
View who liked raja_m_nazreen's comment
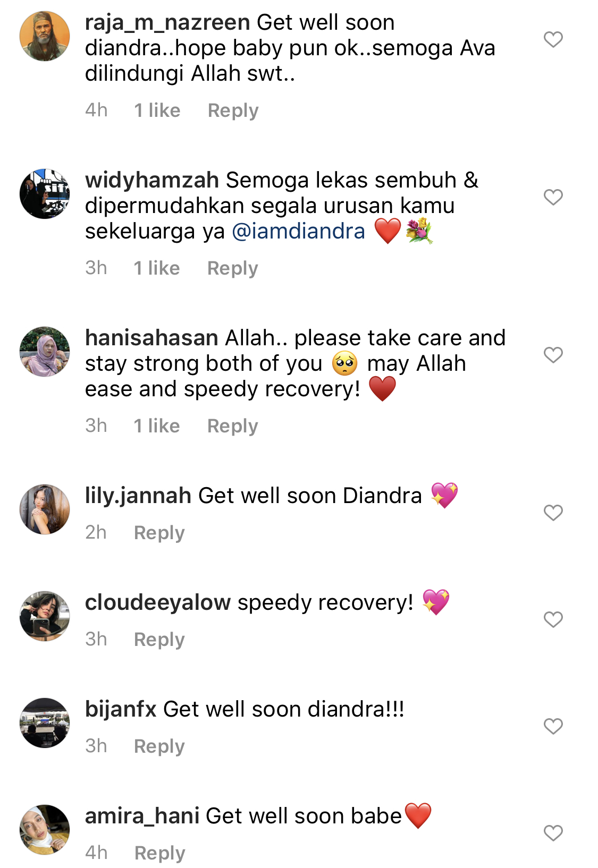[157, 110]
